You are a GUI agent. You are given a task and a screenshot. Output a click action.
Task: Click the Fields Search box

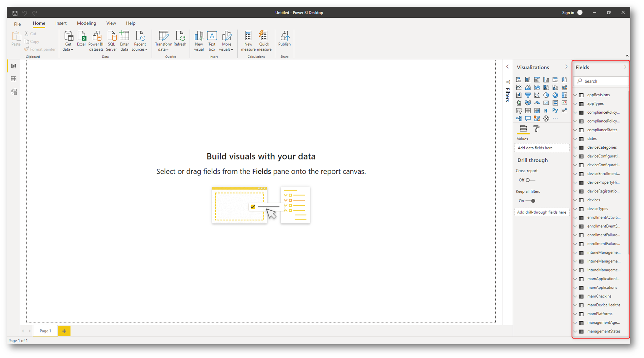pyautogui.click(x=601, y=81)
